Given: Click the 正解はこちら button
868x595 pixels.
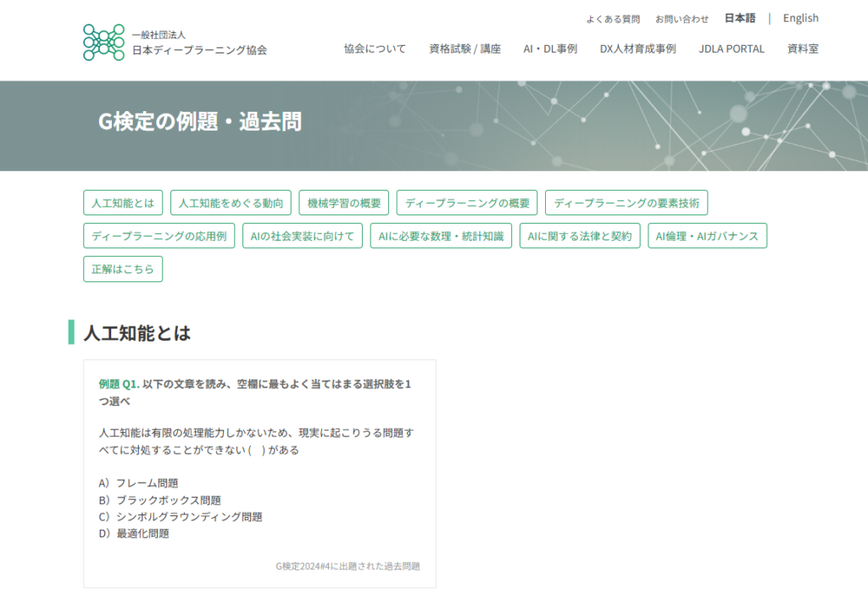Looking at the screenshot, I should (123, 270).
